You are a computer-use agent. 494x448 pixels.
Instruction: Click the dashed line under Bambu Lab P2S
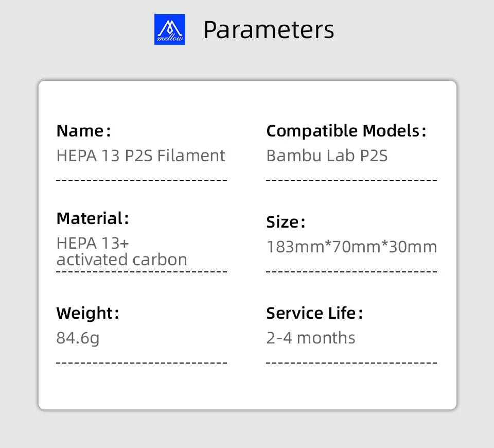coord(351,181)
